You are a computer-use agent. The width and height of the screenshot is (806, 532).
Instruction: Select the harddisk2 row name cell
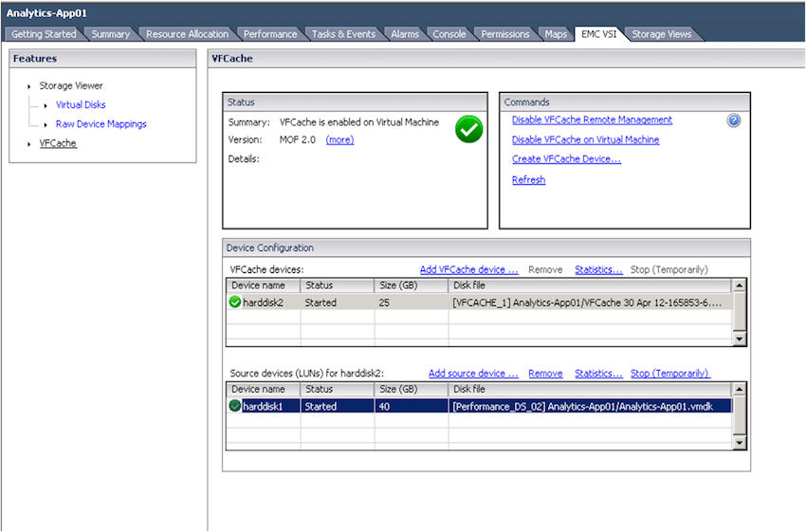tap(264, 303)
